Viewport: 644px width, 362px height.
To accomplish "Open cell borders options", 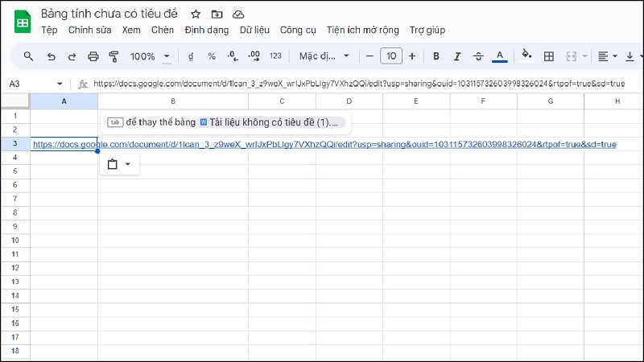I will [549, 56].
